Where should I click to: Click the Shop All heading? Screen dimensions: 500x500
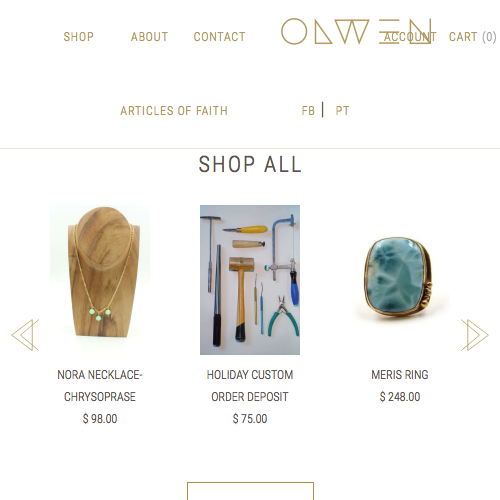(x=250, y=164)
